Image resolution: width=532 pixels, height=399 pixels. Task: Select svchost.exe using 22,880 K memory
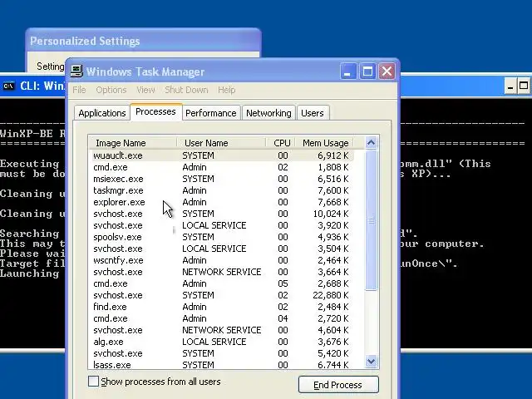(223, 295)
